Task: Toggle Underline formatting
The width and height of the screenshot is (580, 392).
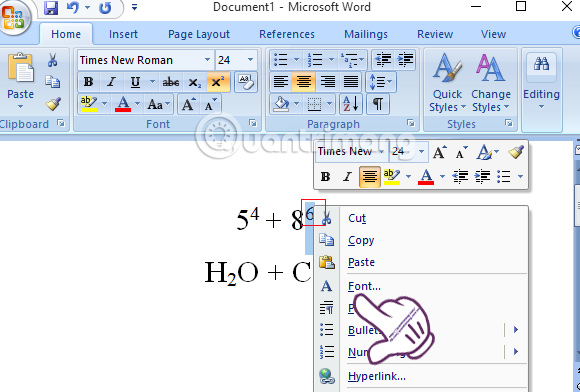Action: 135,82
